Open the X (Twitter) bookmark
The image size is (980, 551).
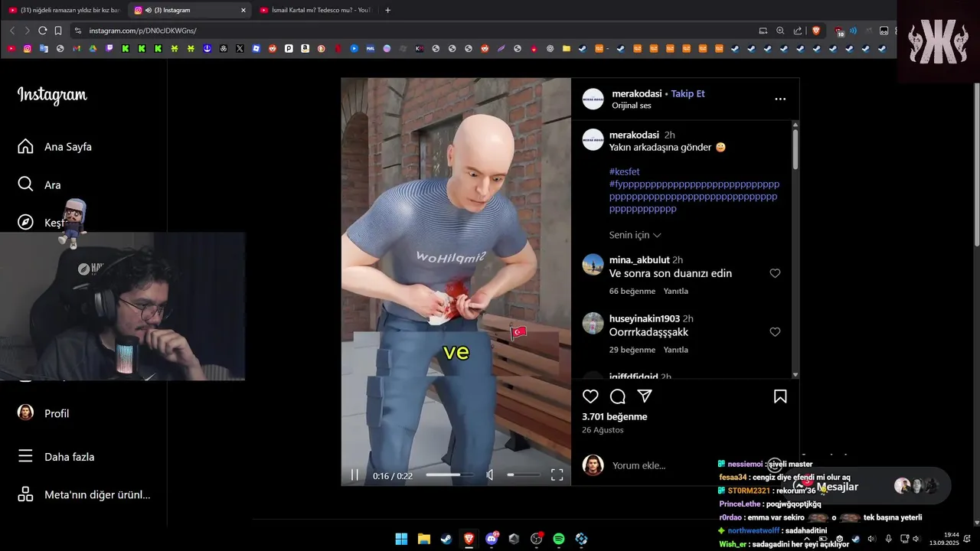pos(240,48)
